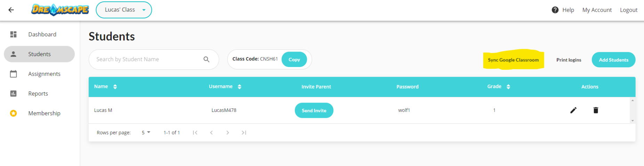The height and width of the screenshot is (166, 644).
Task: Expand the Rows per page selector
Action: pos(146,133)
